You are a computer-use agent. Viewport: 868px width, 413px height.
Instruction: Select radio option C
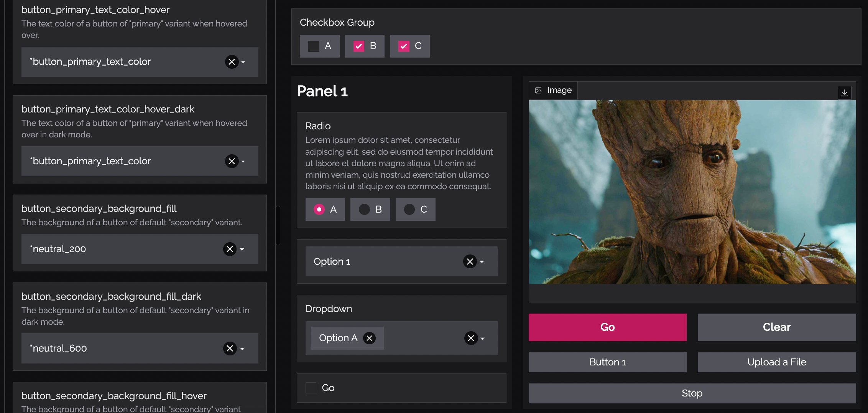coord(409,209)
